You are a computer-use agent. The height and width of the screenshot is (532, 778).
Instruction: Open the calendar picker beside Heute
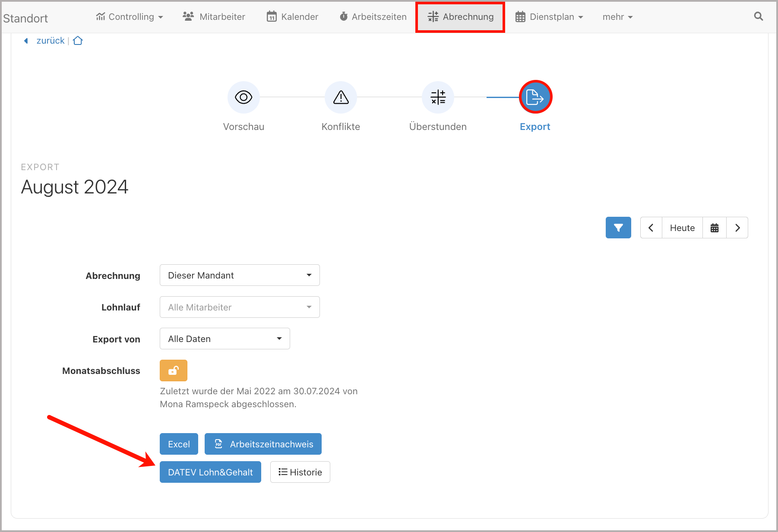pyautogui.click(x=715, y=228)
